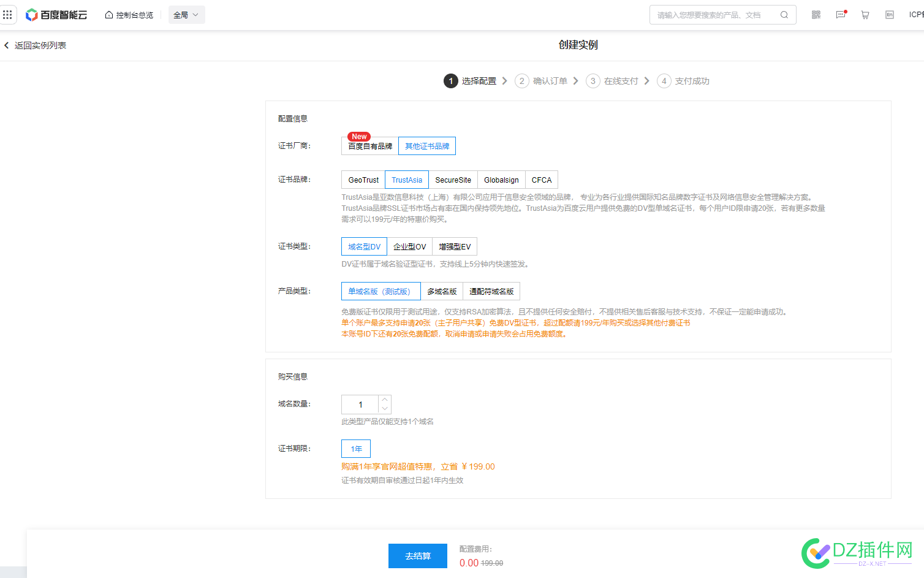Click the 创建实例 page title
This screenshot has width=924, height=578.
[578, 45]
